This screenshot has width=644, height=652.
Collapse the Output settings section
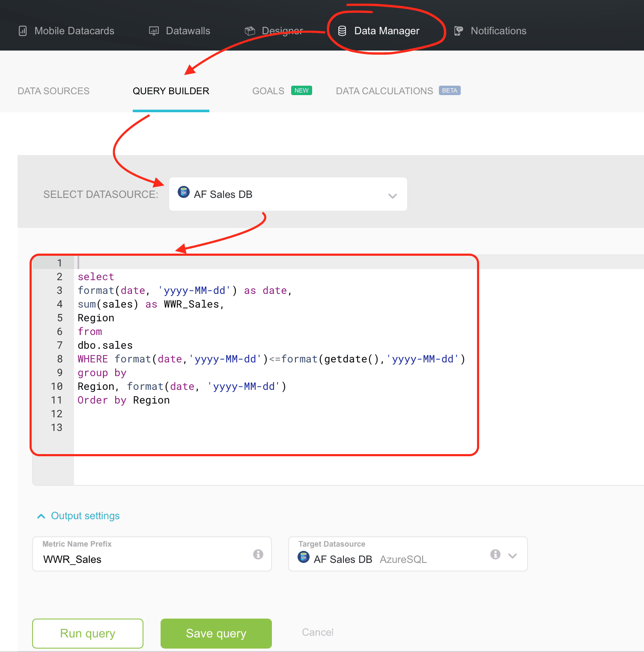pos(41,516)
